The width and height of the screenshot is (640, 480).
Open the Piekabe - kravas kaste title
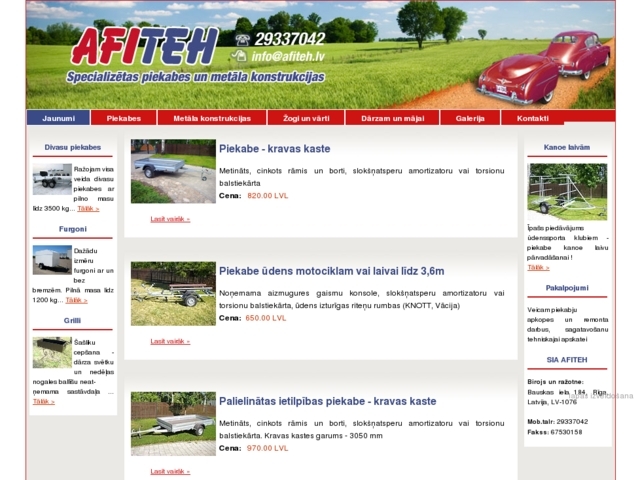click(x=275, y=149)
